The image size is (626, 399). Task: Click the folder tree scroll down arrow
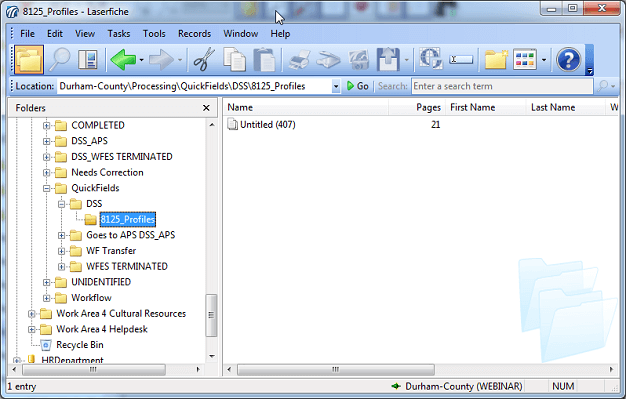point(212,356)
